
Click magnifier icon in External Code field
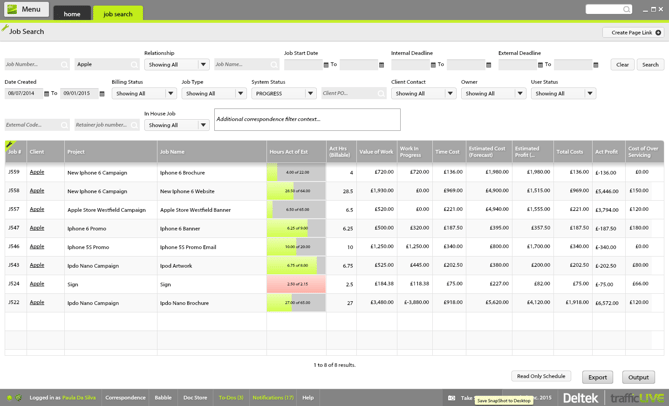point(64,125)
